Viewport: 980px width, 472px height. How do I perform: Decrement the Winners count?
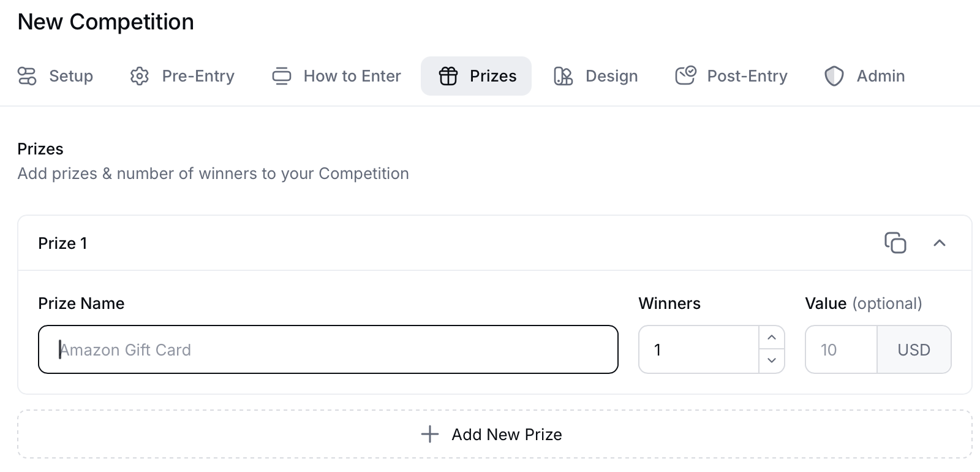click(772, 361)
